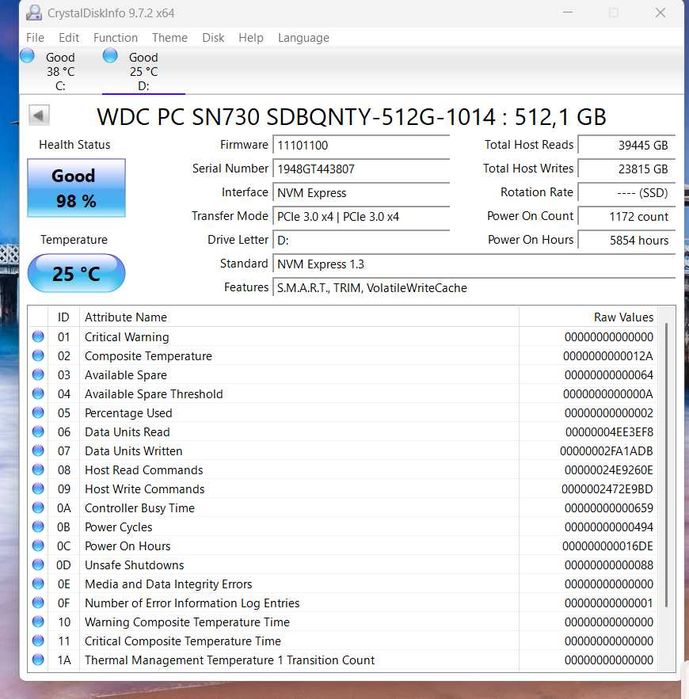Viewport: 689px width, 699px height.
Task: Click the Firmware value field 11101100
Action: (361, 145)
